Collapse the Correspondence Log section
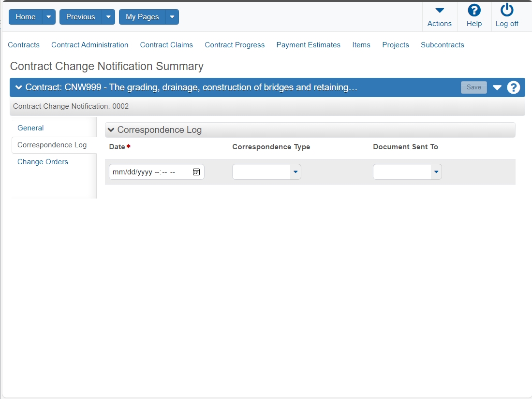532x399 pixels. [111, 130]
